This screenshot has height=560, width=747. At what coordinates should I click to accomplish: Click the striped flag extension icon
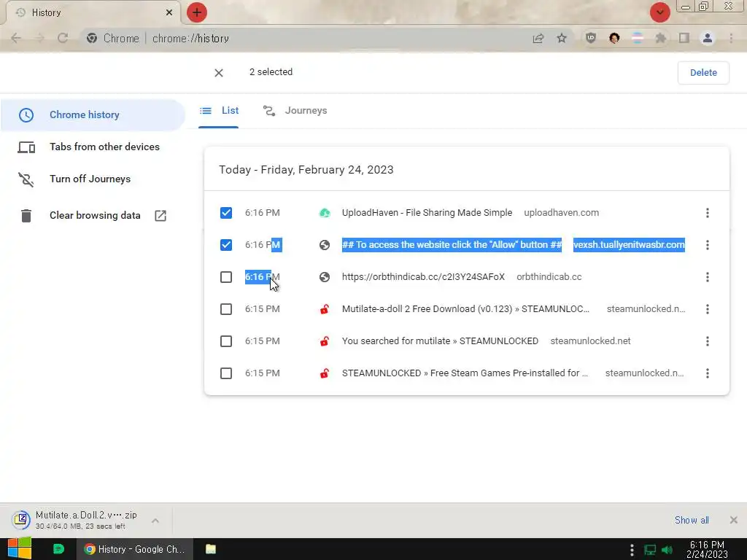click(x=637, y=38)
